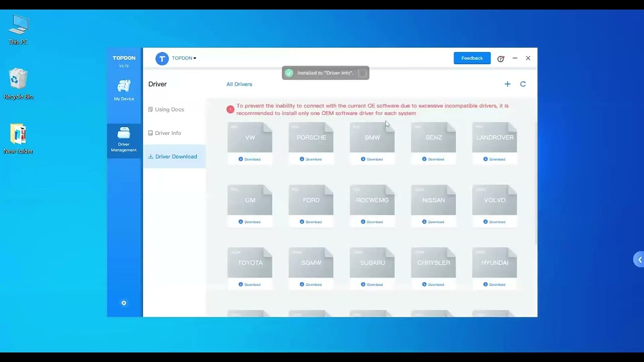This screenshot has height=362, width=644.
Task: Refresh the driver list
Action: coord(523,84)
